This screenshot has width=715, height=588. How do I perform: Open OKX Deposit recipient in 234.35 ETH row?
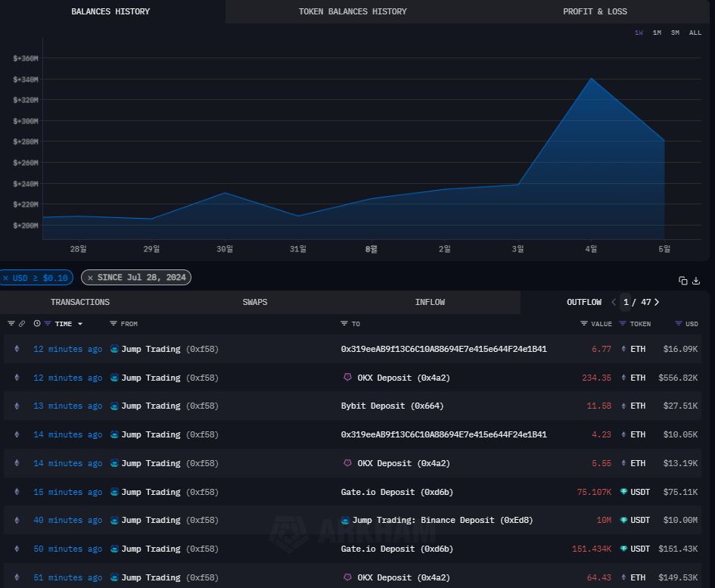click(x=403, y=378)
